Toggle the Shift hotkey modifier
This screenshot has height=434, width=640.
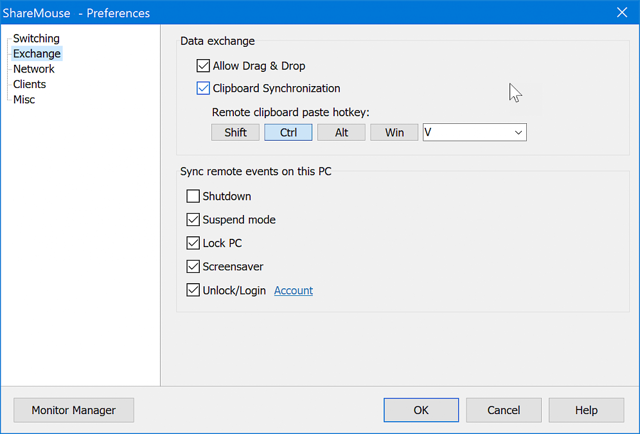pos(235,132)
